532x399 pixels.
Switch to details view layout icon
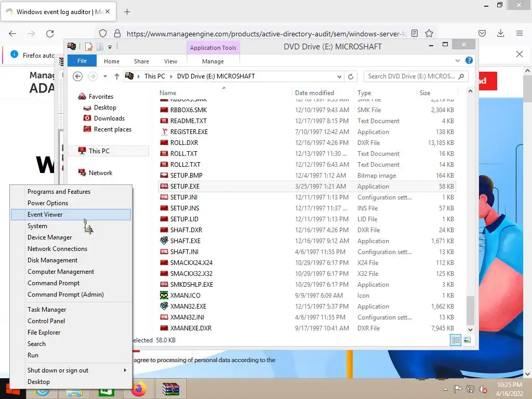click(455, 340)
